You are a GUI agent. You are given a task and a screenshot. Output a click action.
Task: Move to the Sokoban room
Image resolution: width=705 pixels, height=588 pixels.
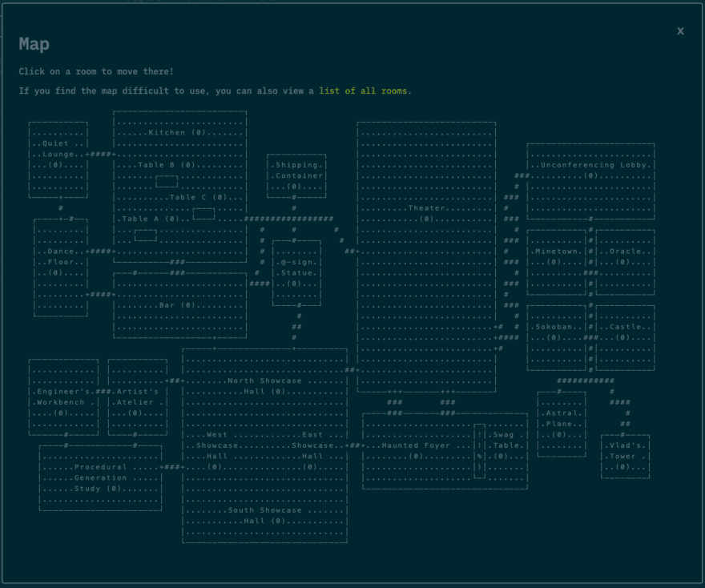coord(557,337)
